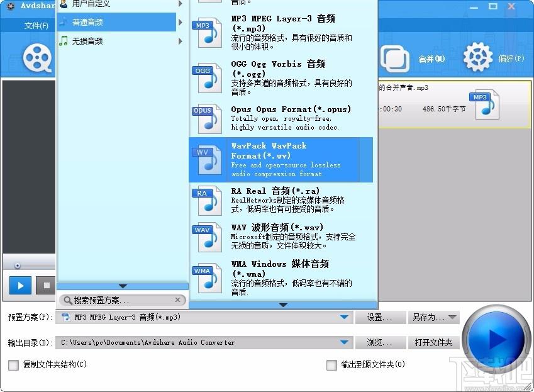534x392 pixels.
Task: Click the 合并(M) label
Action: [x=431, y=59]
